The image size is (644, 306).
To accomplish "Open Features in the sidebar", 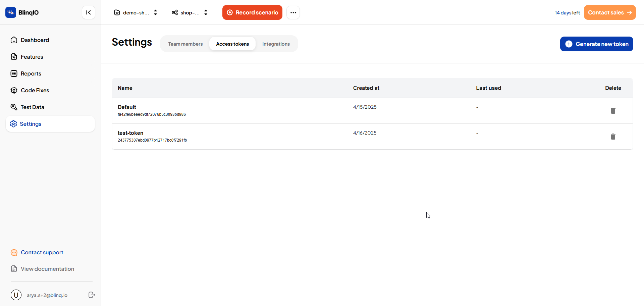I will tap(50, 57).
